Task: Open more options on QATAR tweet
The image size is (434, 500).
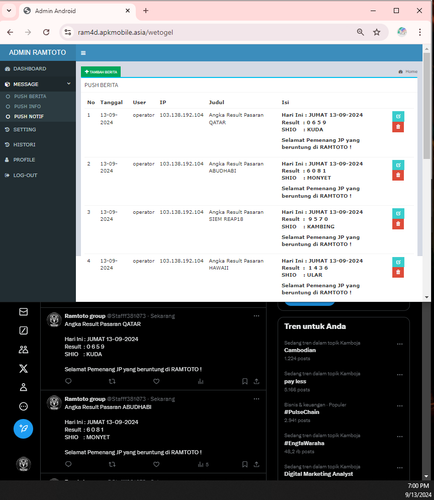Action: tap(256, 316)
